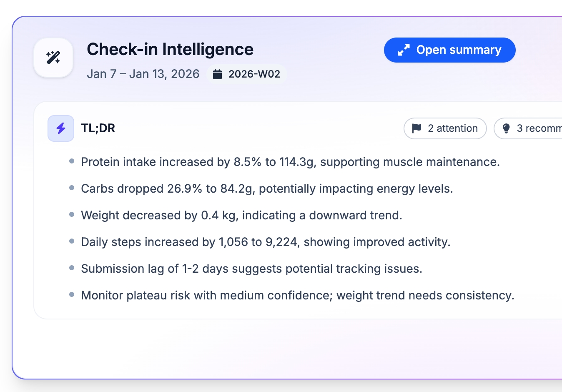
Task: Click the calendar icon beside 2026-W02
Action: [217, 74]
